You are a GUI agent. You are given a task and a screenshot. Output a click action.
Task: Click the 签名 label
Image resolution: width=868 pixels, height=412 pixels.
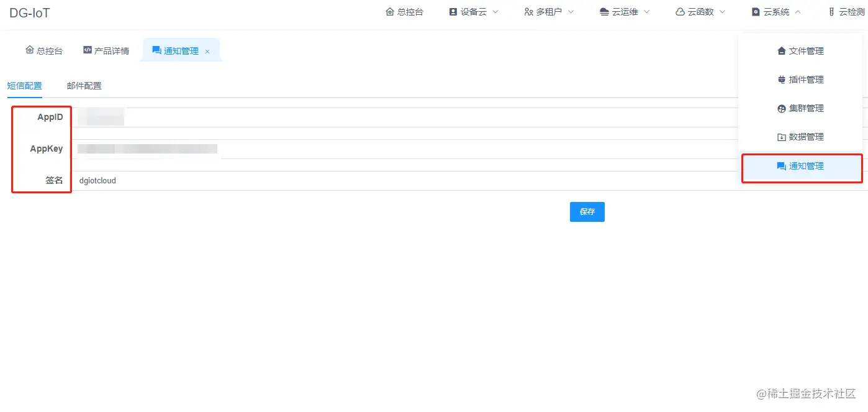point(54,181)
